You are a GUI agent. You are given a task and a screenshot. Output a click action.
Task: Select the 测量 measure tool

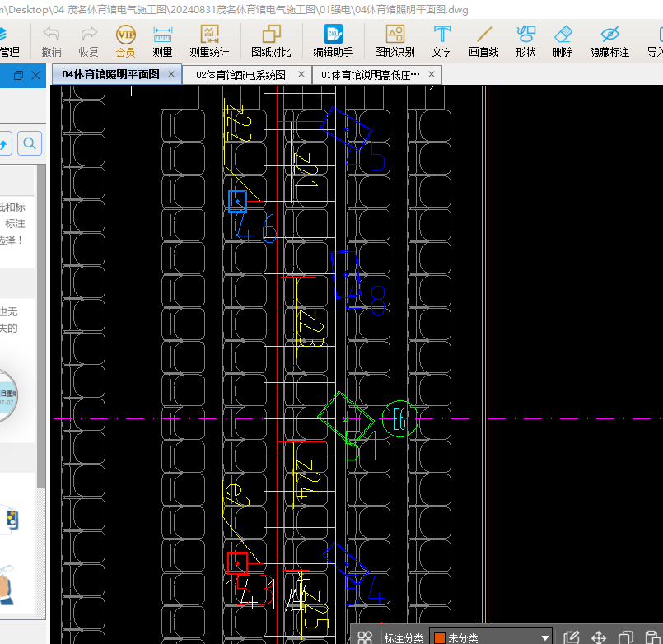(x=162, y=41)
